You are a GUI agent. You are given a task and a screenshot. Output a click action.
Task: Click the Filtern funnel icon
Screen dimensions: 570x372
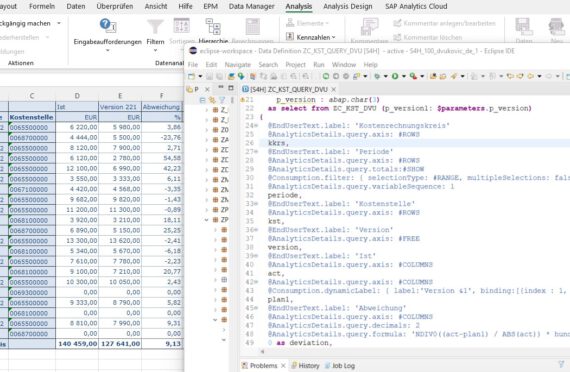click(x=155, y=26)
